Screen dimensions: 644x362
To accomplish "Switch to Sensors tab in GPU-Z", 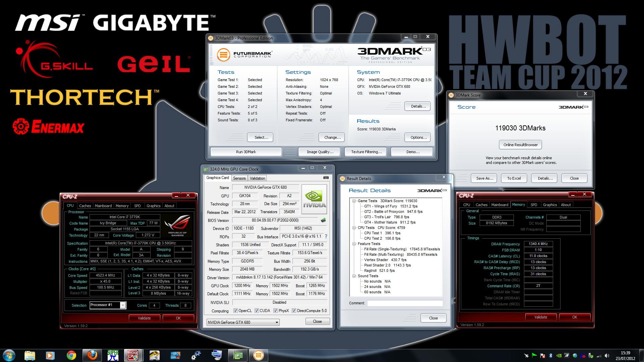I will click(x=239, y=178).
